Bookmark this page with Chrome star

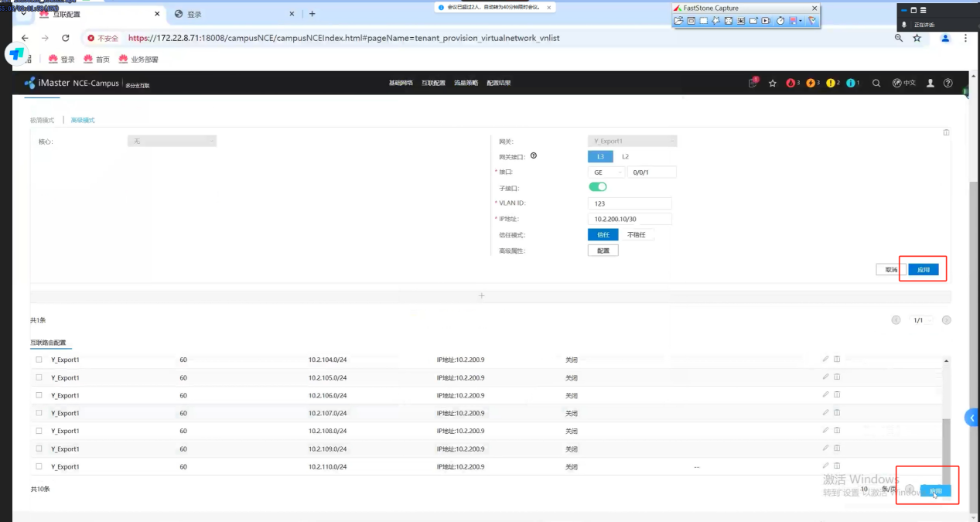click(x=917, y=38)
